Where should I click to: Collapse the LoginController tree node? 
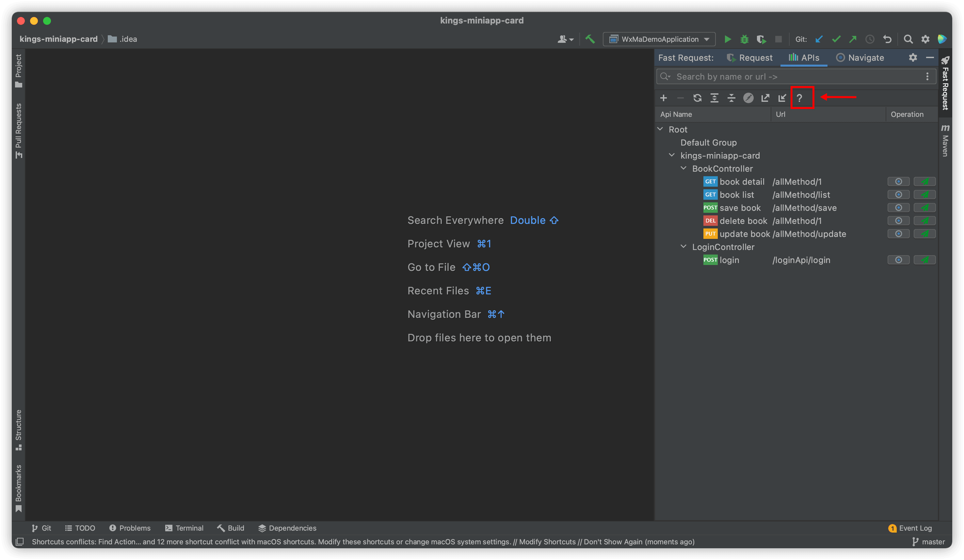(683, 247)
